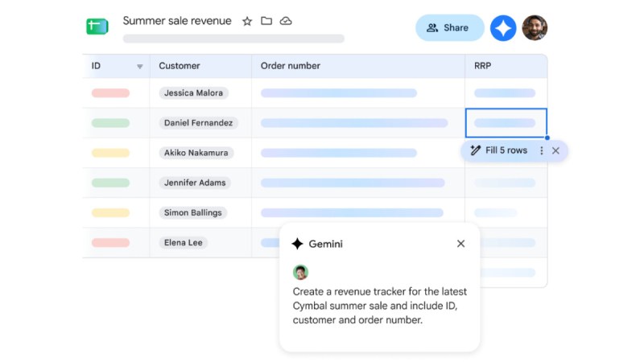
Task: Click Fill 5 rows suggestion
Action: coord(498,150)
